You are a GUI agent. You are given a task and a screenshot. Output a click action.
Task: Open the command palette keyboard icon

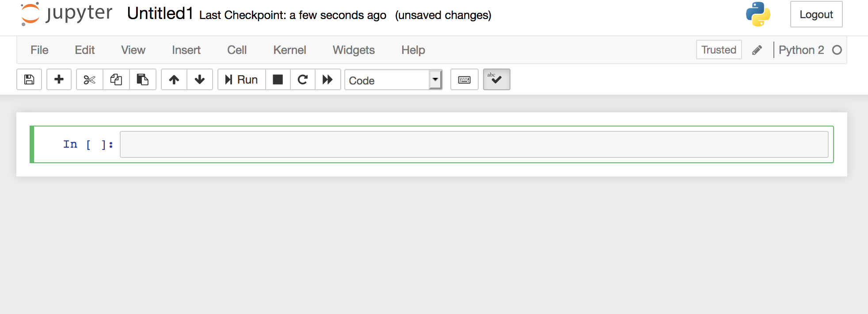point(464,80)
